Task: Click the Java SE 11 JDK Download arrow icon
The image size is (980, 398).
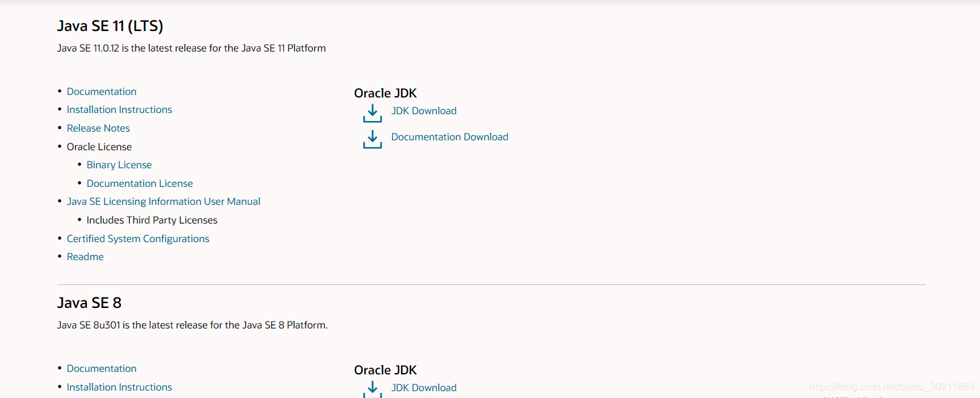Action: coord(372,113)
